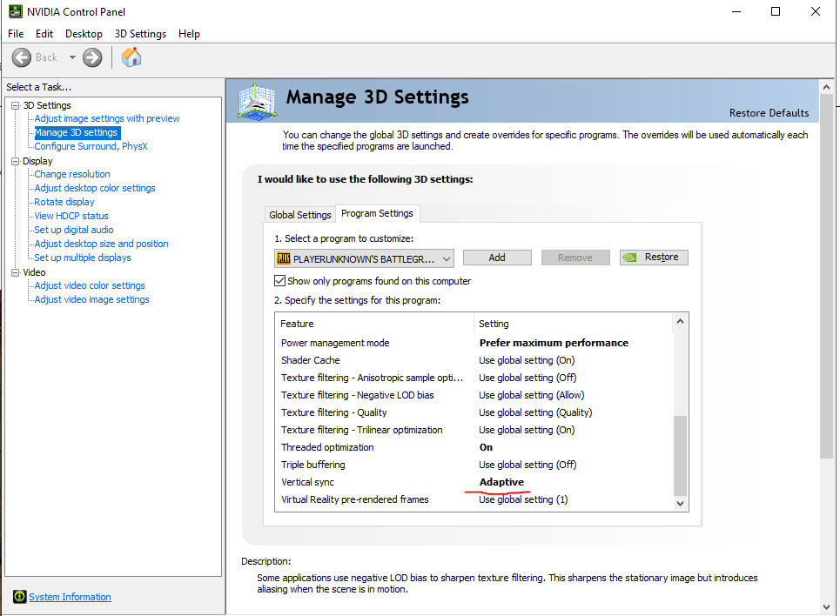The width and height of the screenshot is (840, 616).
Task: Open the 3D Settings menu
Action: click(x=140, y=34)
